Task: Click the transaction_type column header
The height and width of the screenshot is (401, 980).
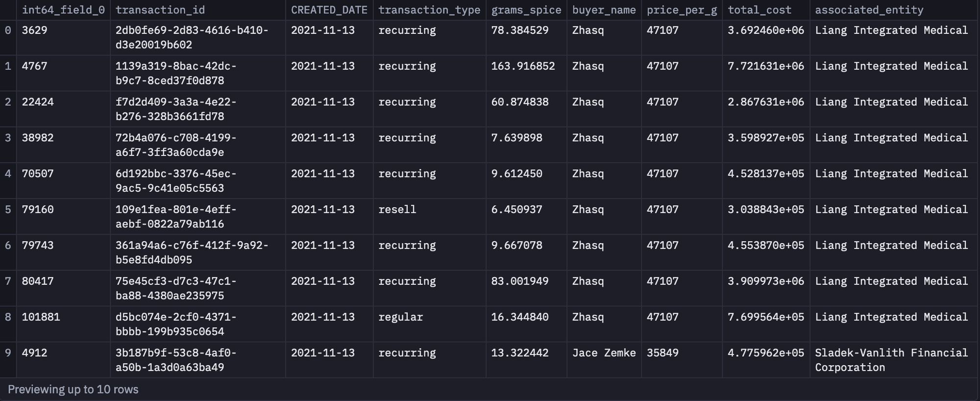Action: coord(429,10)
